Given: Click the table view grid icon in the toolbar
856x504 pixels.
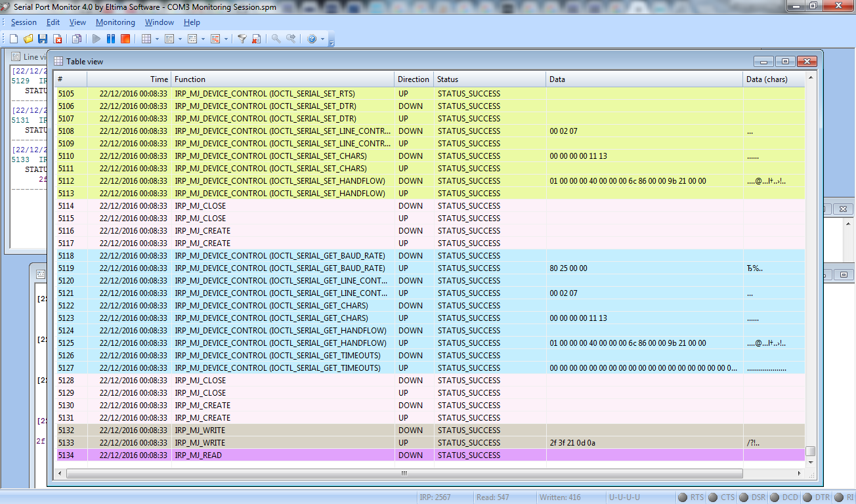Looking at the screenshot, I should (146, 39).
